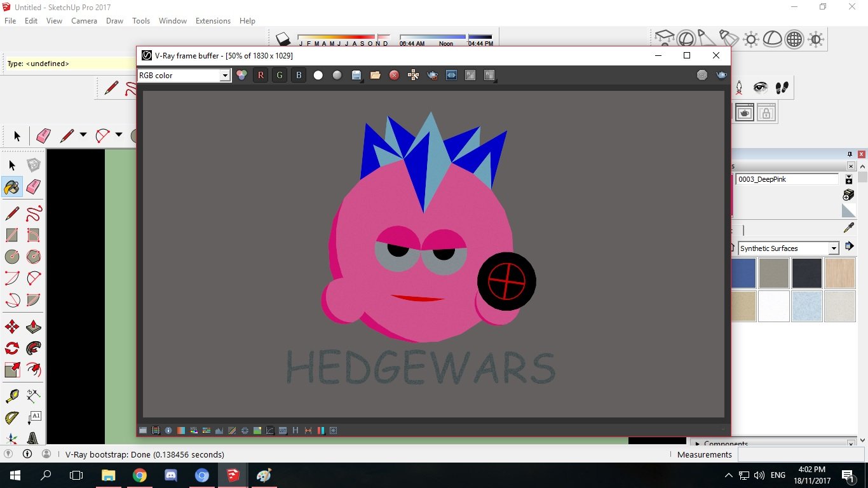Screen dimensions: 868x488
Task: Pick the Tape Measure tool
Action: (12, 396)
